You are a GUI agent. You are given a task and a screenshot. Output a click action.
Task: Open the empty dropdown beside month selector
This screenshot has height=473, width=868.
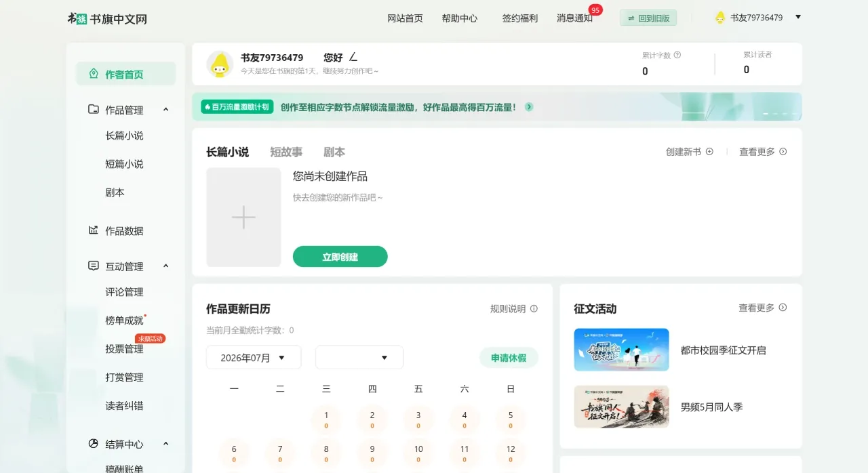[x=359, y=358]
